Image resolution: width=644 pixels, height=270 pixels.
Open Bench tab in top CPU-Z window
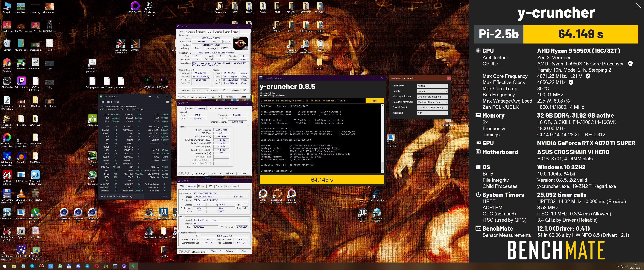coord(227,32)
